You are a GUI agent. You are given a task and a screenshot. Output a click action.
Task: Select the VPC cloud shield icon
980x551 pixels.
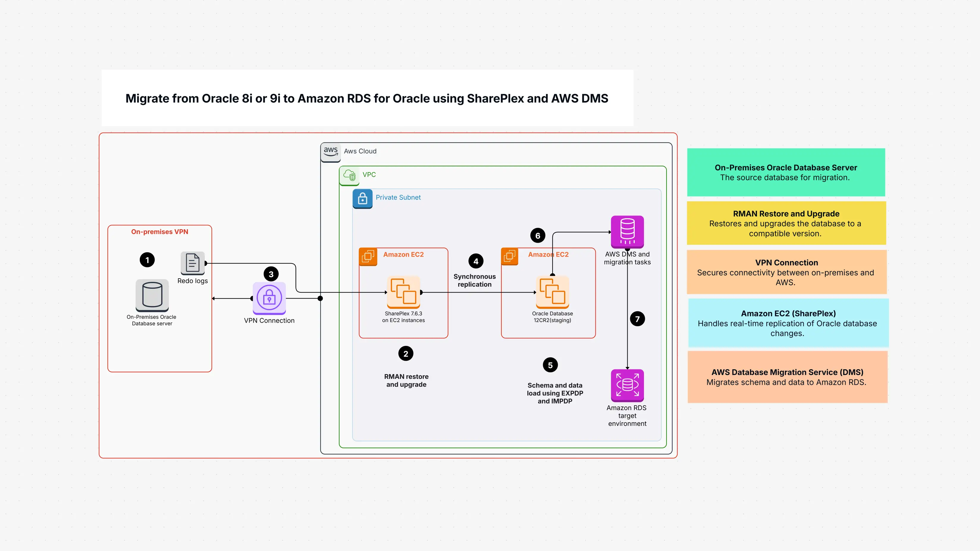click(x=349, y=176)
